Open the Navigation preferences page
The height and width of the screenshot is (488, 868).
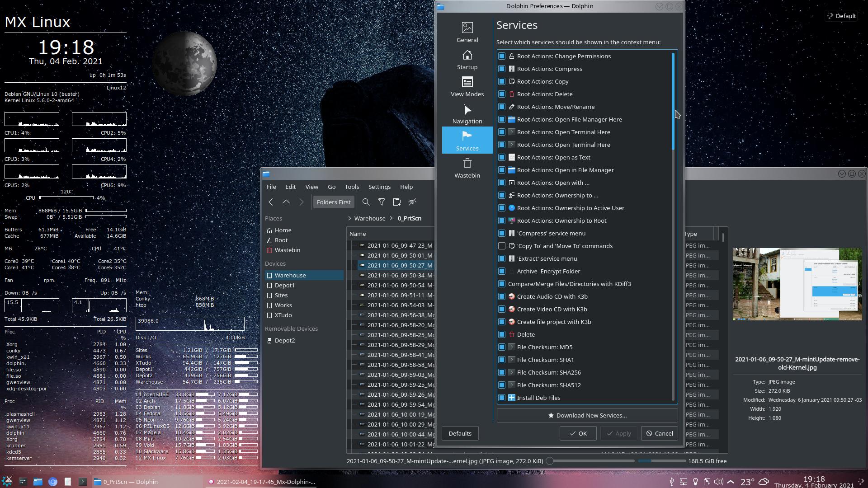[467, 114]
